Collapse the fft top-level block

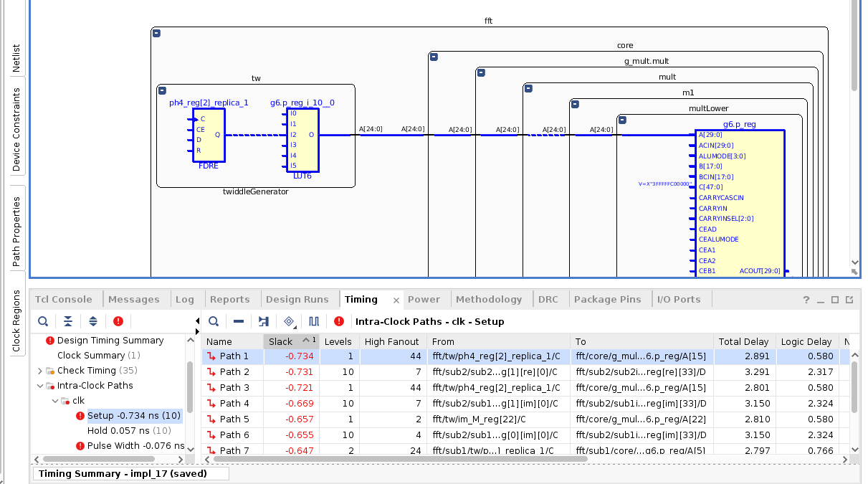coord(156,33)
